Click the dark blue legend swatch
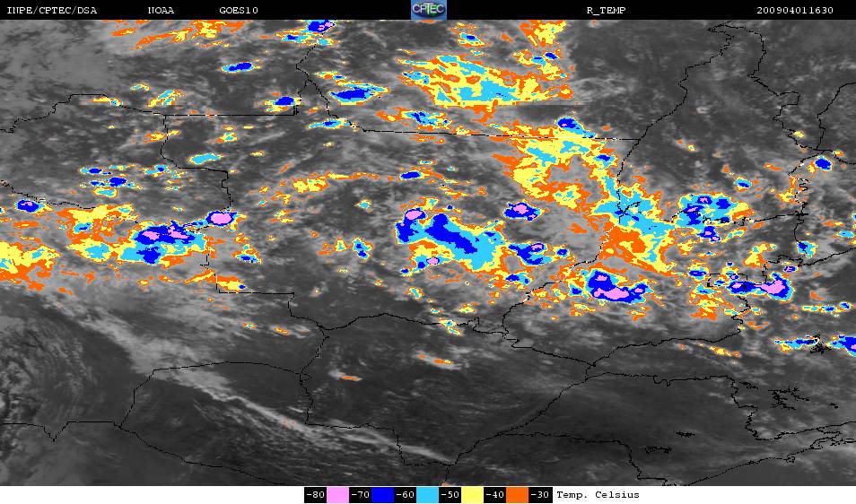Viewport: 856px width, 504px height. pyautogui.click(x=383, y=495)
